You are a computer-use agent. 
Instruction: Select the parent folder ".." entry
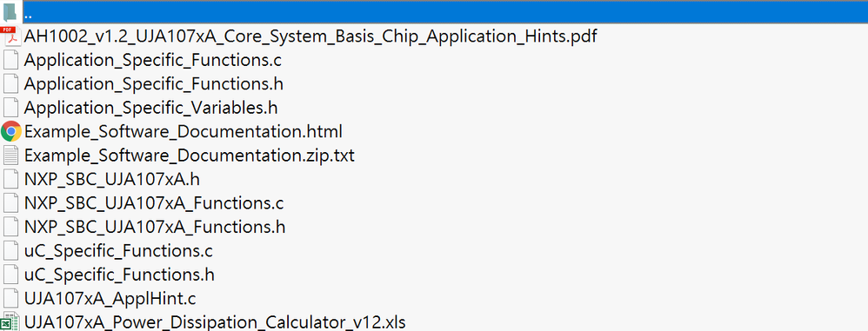[434, 12]
